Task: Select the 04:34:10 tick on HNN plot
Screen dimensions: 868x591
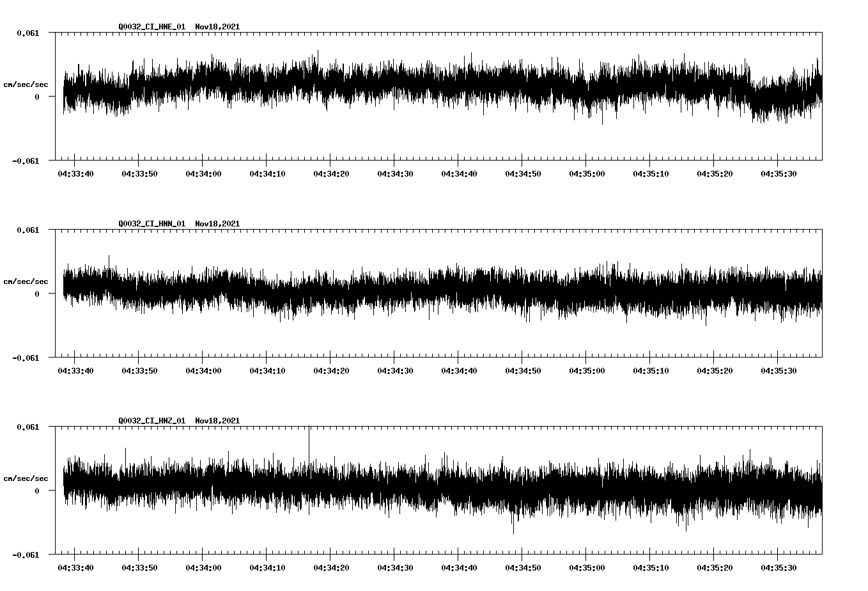Action: pyautogui.click(x=267, y=354)
